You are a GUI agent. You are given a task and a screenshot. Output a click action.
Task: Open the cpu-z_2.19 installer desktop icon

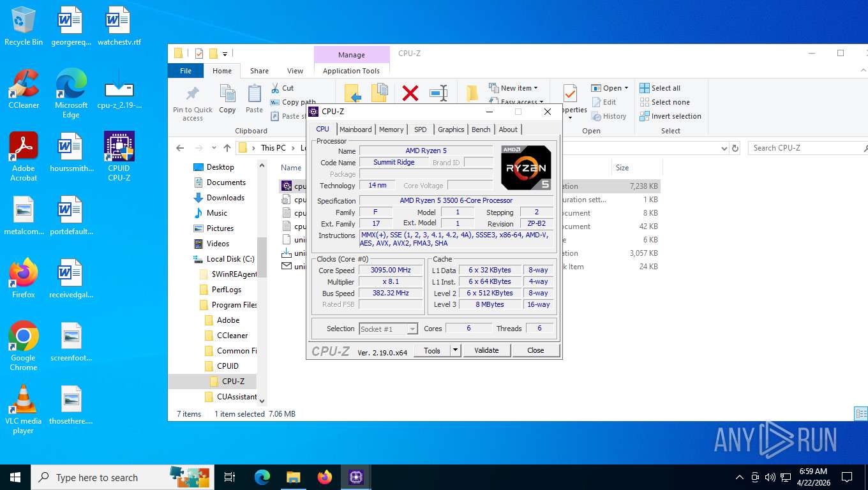119,89
